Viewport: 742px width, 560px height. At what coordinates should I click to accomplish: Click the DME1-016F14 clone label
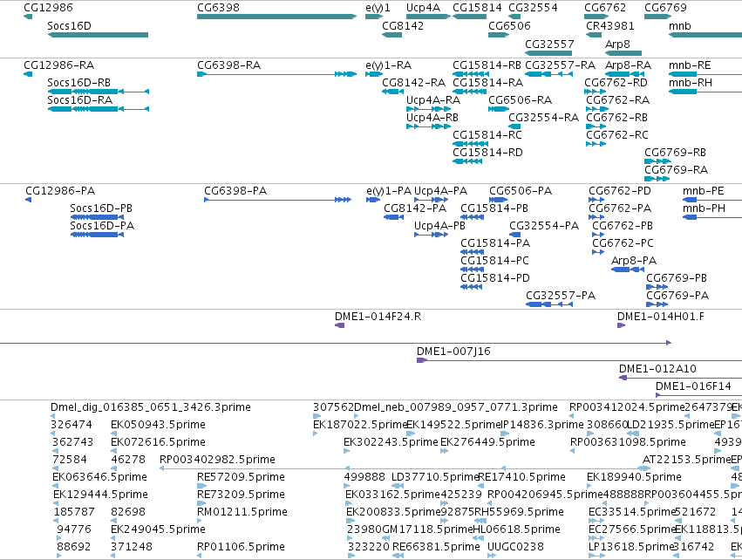[693, 386]
